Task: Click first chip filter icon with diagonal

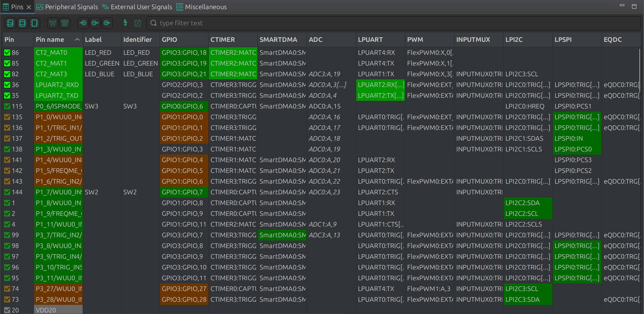Action: pyautogui.click(x=10, y=23)
